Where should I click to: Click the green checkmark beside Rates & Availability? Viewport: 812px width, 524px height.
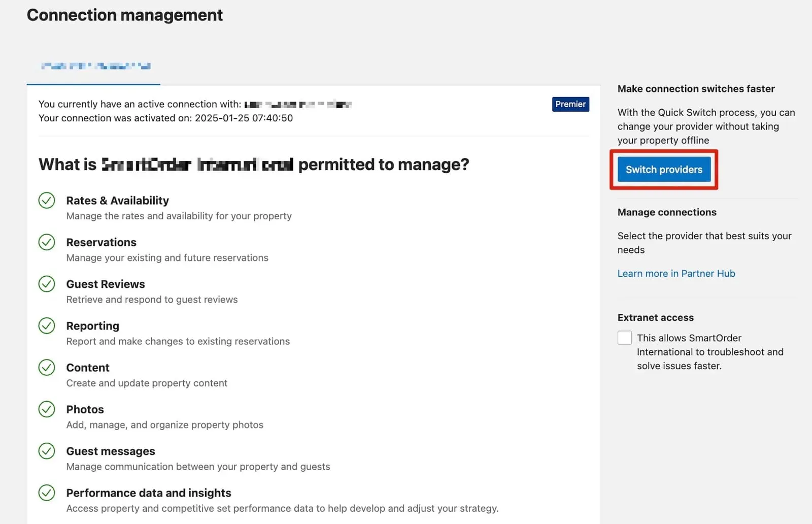[46, 201]
